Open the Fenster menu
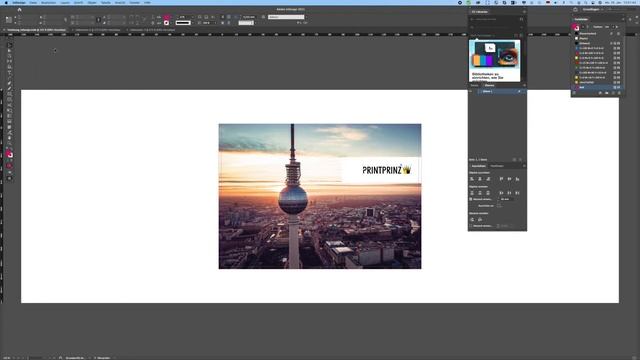 (x=135, y=2)
